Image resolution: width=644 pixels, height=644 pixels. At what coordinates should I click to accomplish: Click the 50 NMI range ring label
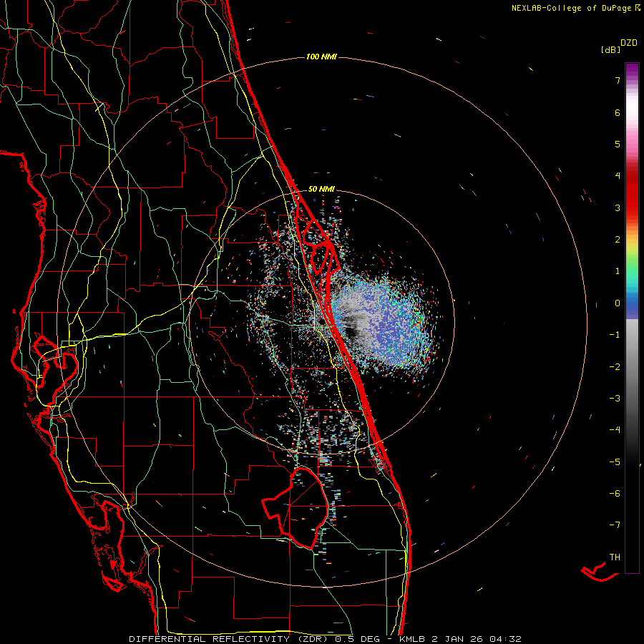321,189
